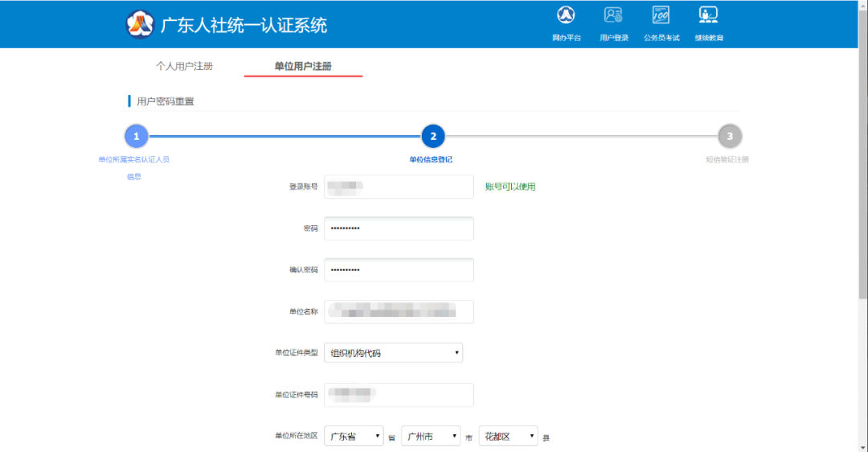Focus the 确认密码 field

399,270
